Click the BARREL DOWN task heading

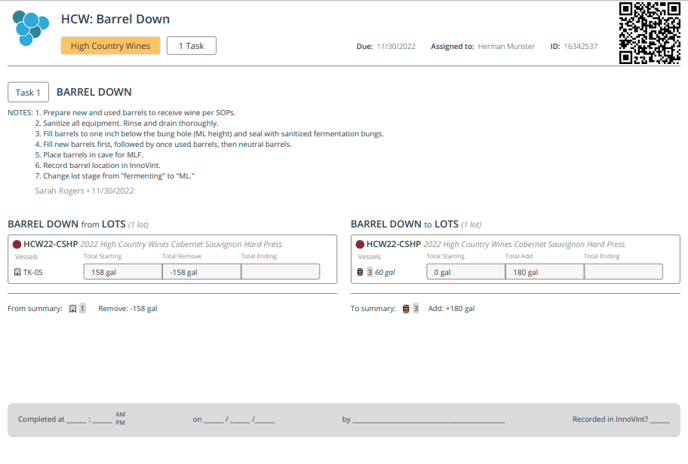tap(94, 92)
